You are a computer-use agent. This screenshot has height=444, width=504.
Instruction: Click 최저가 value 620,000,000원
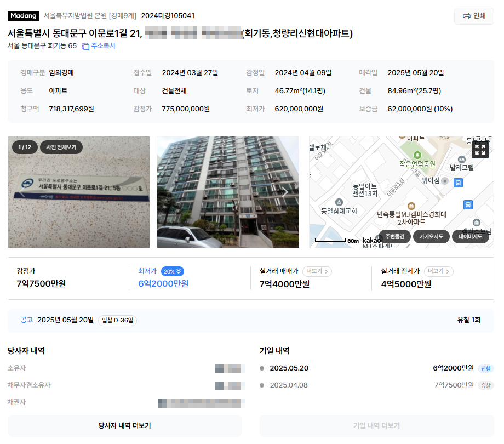pos(299,109)
